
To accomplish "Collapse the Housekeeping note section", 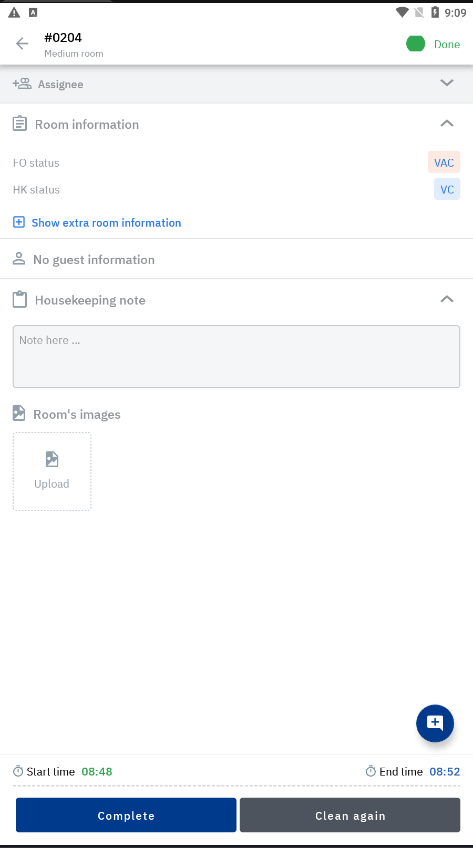I will tap(447, 299).
